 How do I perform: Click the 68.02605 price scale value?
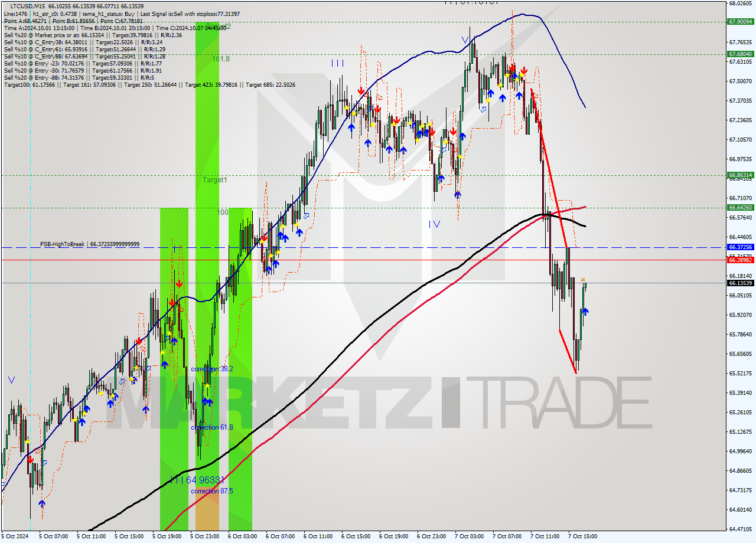(x=740, y=4)
